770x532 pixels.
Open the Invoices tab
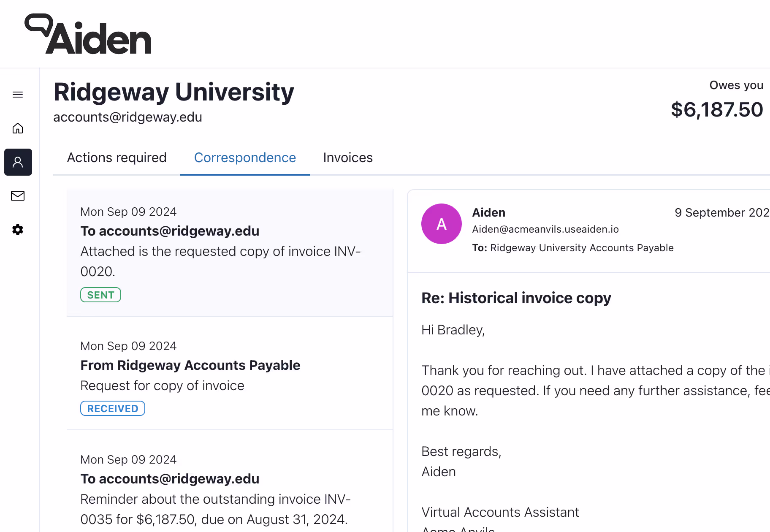[348, 157]
